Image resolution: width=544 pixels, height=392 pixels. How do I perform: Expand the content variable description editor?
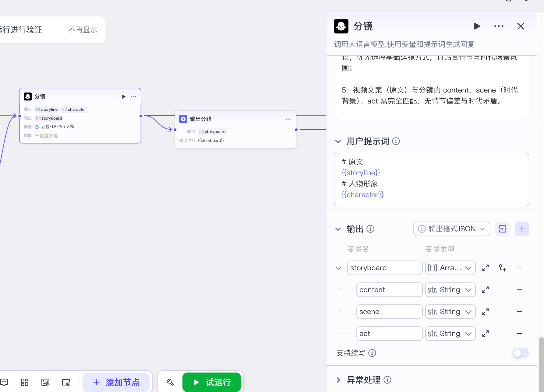[x=486, y=290]
